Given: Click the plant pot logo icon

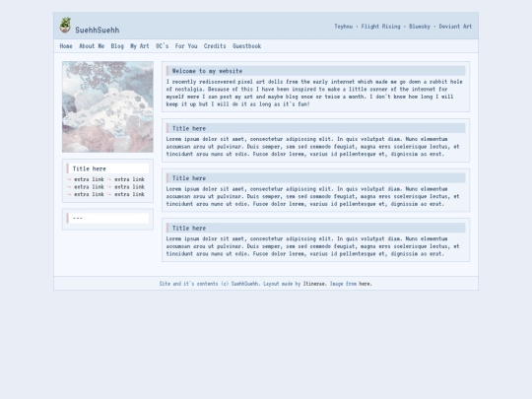Looking at the screenshot, I should point(65,25).
